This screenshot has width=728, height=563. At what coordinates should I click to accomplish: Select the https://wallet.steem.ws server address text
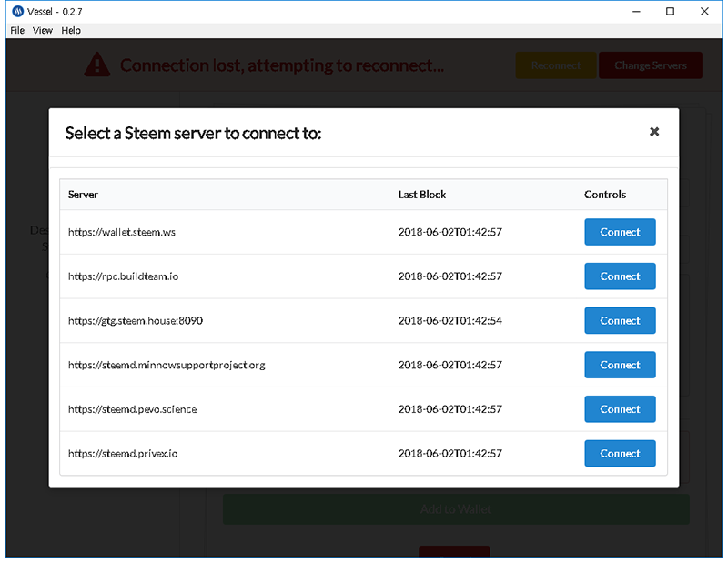(x=122, y=232)
